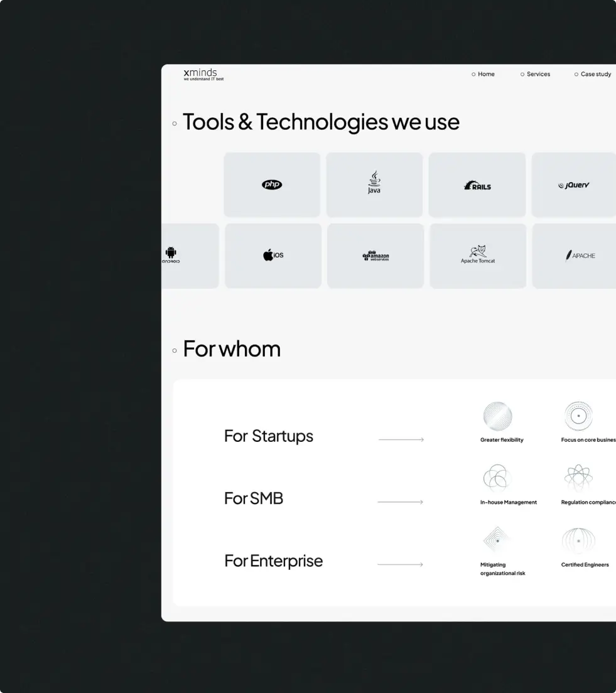Open the Case study navigation link
The image size is (616, 693).
tap(593, 74)
